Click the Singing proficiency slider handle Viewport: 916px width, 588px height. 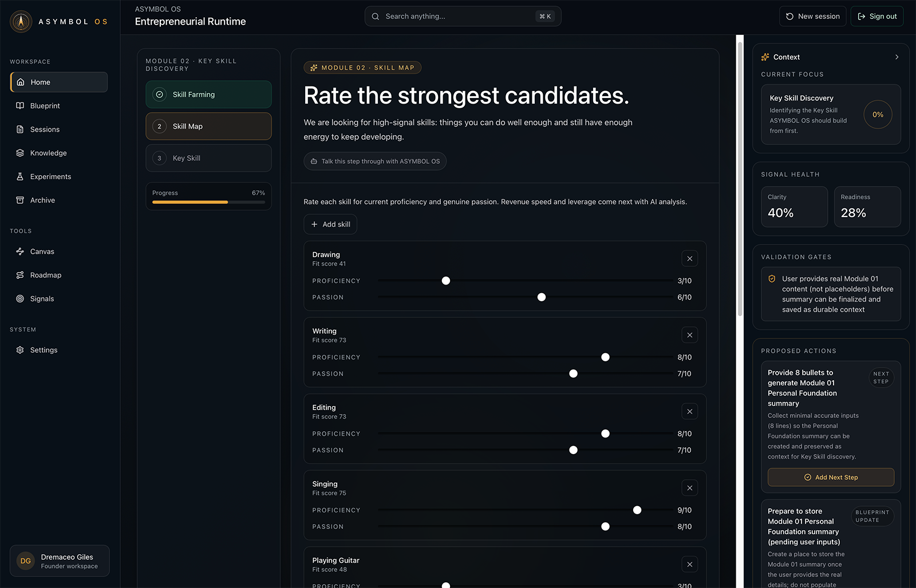[x=637, y=510]
